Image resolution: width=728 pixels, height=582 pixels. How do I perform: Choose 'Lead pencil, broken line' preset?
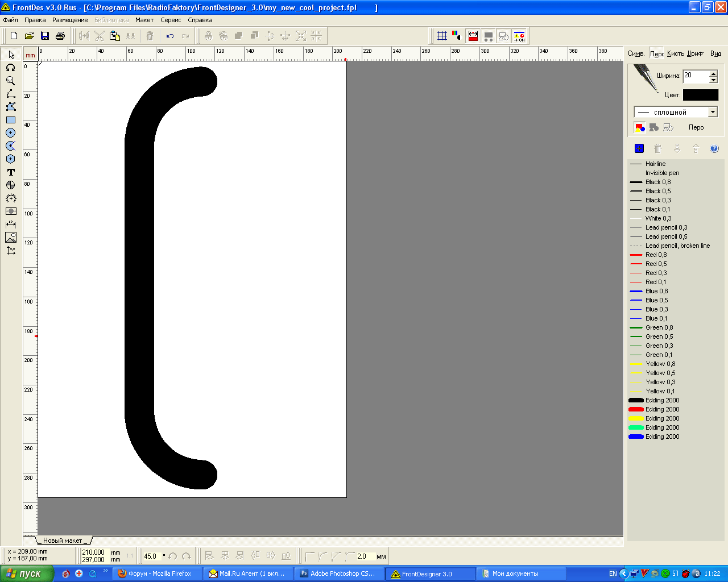tap(677, 246)
